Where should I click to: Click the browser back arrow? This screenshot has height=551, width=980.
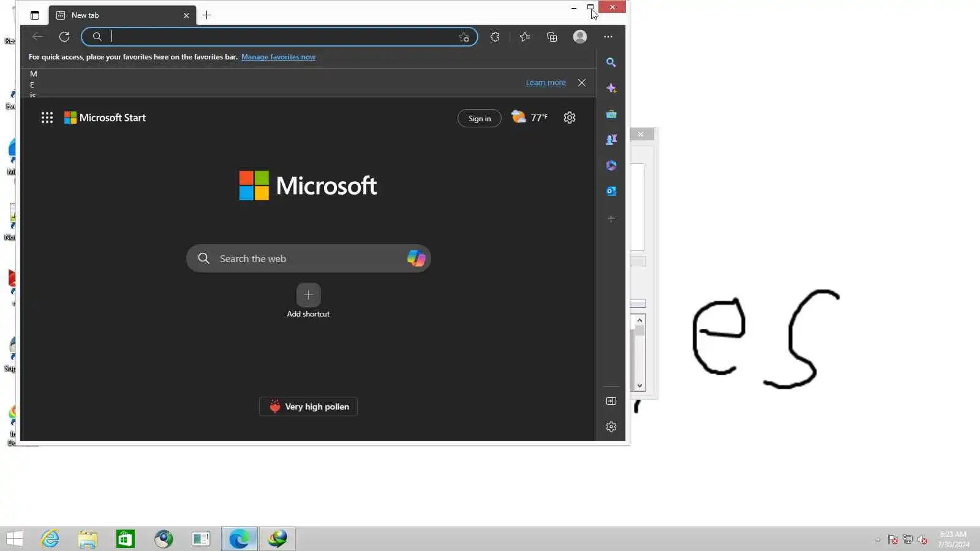click(x=37, y=37)
